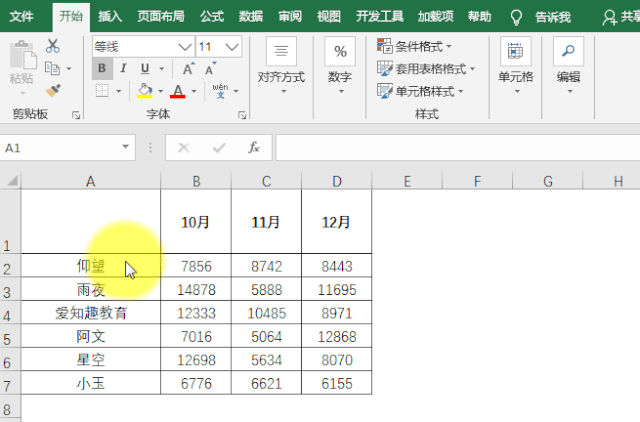Click the Decrease Font Size icon
640x422 pixels.
pyautogui.click(x=211, y=69)
